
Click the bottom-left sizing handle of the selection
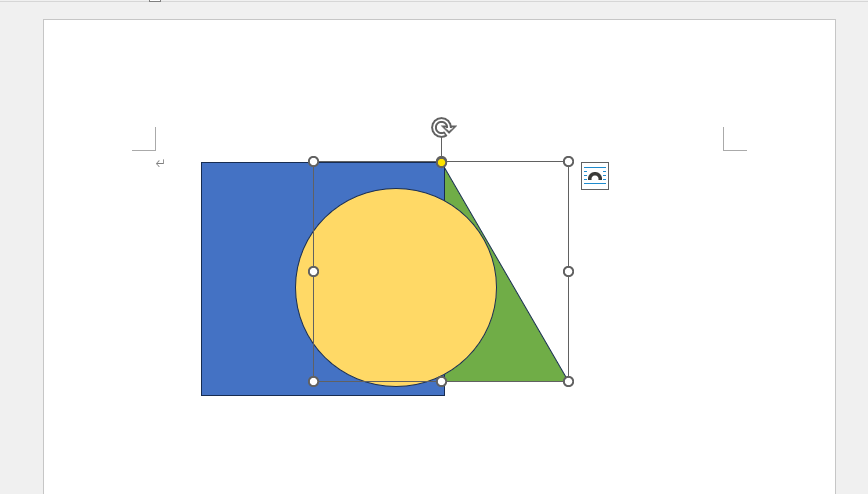[313, 381]
